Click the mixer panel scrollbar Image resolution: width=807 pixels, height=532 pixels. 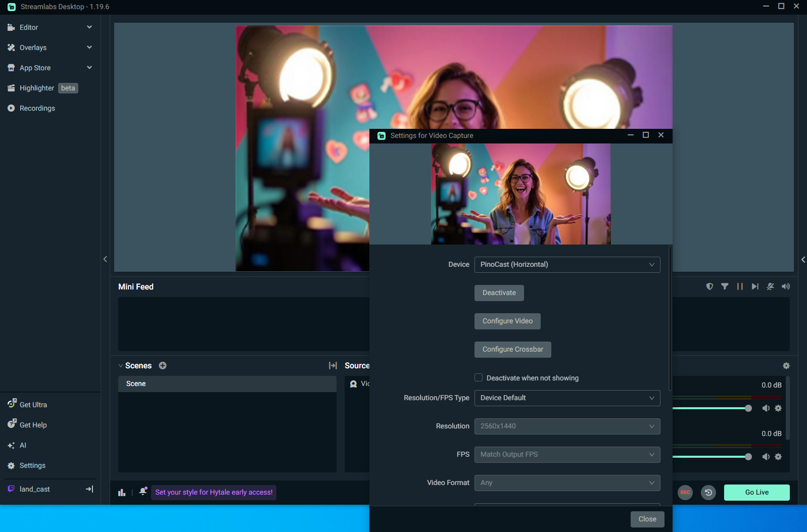coord(787,408)
